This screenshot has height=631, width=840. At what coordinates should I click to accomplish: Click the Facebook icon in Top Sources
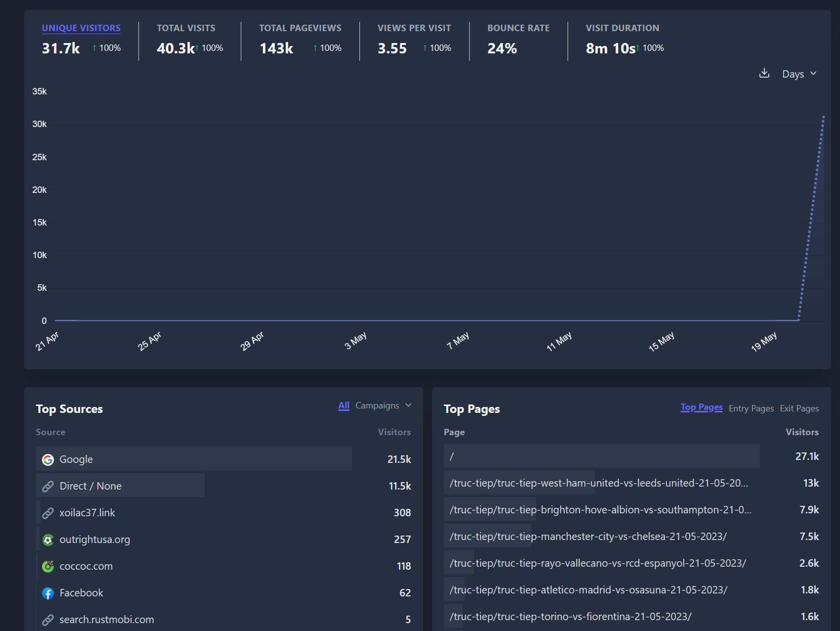48,593
